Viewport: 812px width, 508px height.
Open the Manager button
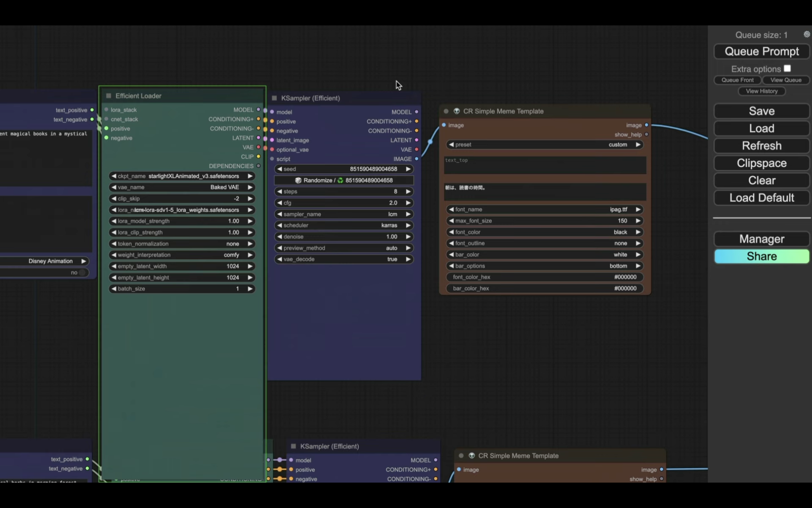tap(762, 239)
